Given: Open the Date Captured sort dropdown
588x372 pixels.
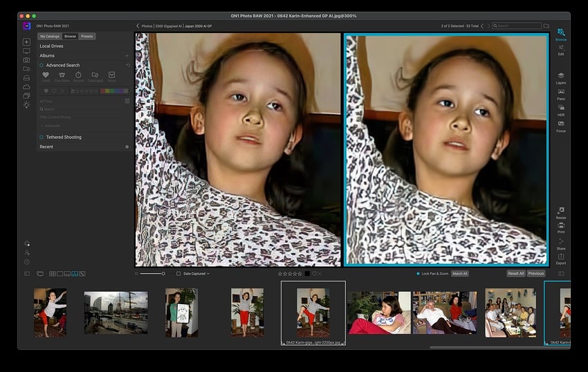Looking at the screenshot, I should pos(196,274).
